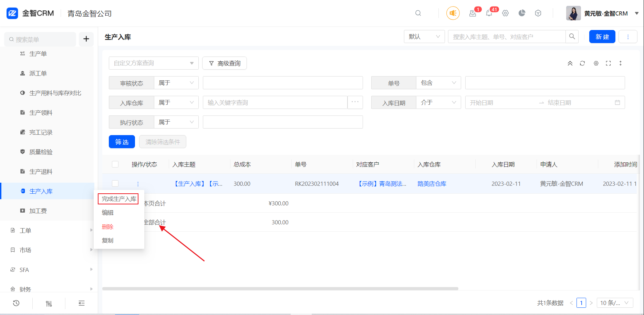Open 生产单 in the sidebar
Viewport: 644px width, 315px height.
[38, 54]
